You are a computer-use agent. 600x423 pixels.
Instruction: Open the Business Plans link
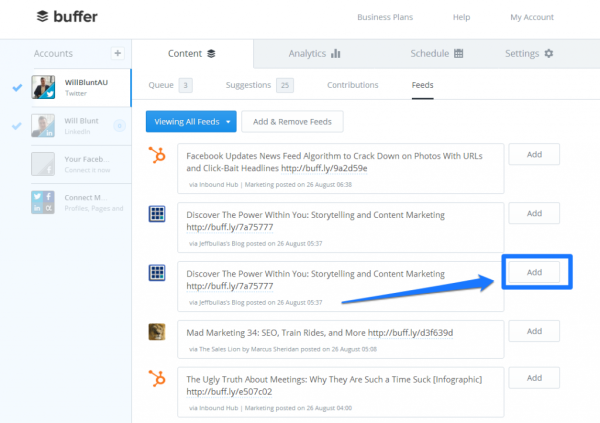coord(385,17)
